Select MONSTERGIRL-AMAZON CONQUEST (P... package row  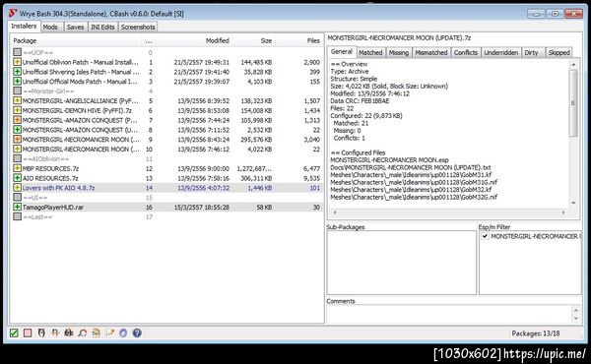(167, 120)
